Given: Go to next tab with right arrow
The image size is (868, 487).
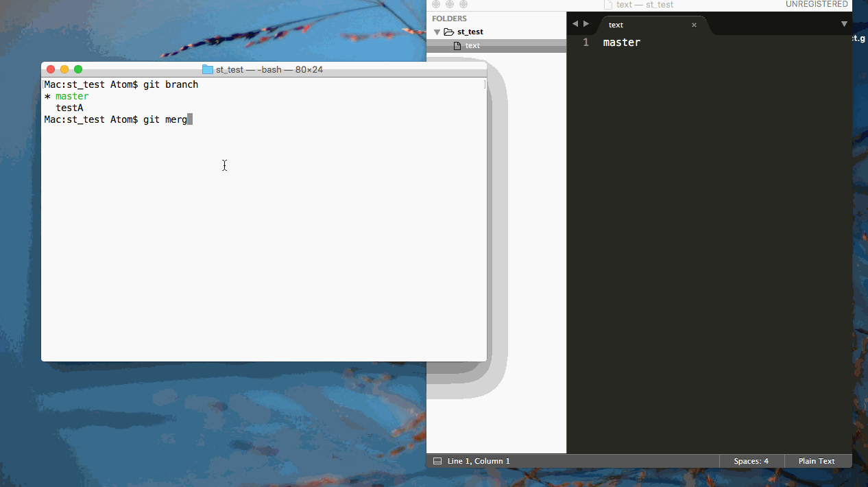Looking at the screenshot, I should tap(586, 23).
